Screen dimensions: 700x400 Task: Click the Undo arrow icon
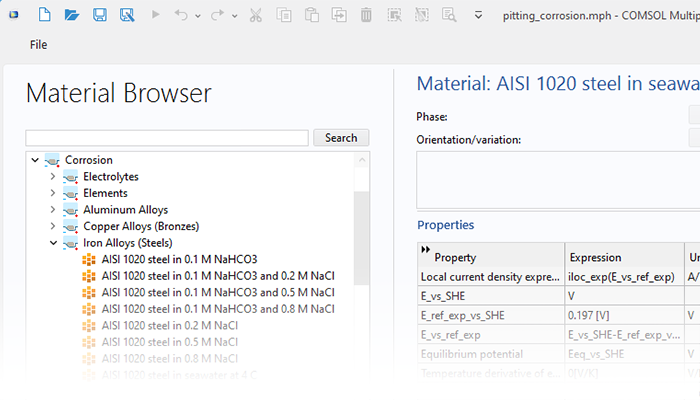(x=181, y=15)
